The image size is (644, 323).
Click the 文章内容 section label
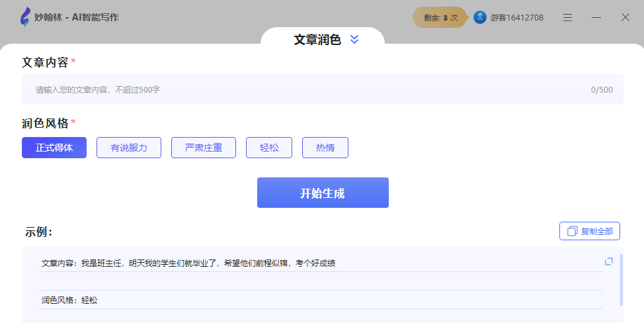[45, 62]
